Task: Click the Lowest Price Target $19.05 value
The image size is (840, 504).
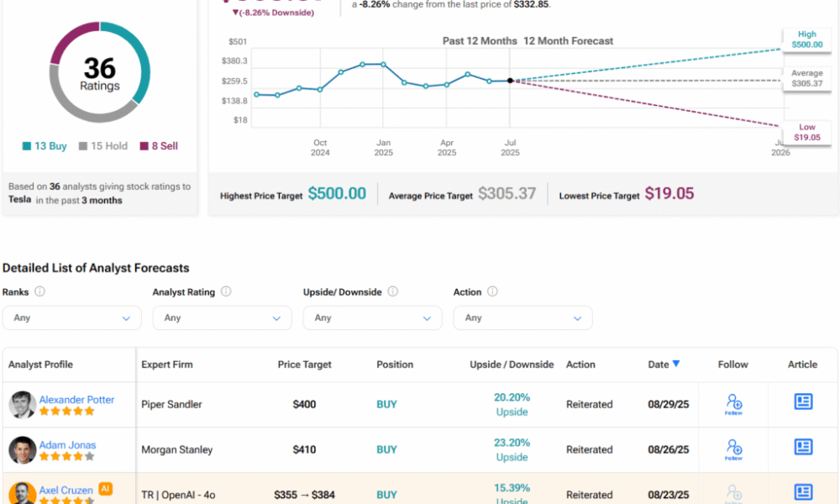Action: coord(669,193)
